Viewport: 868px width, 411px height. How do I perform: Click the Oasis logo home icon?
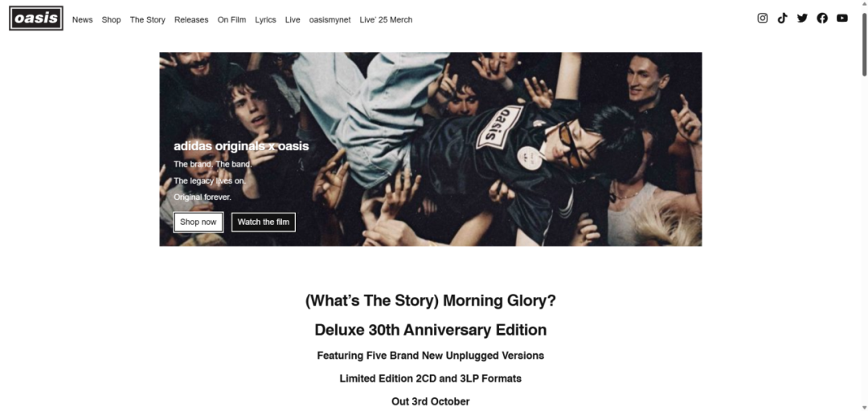pyautogui.click(x=36, y=18)
